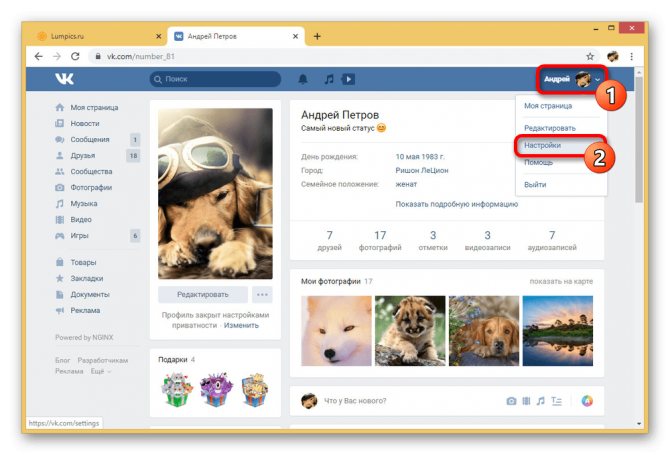Click Показать подробную информацию link
Viewport: 670px width, 455px height.
pyautogui.click(x=456, y=204)
